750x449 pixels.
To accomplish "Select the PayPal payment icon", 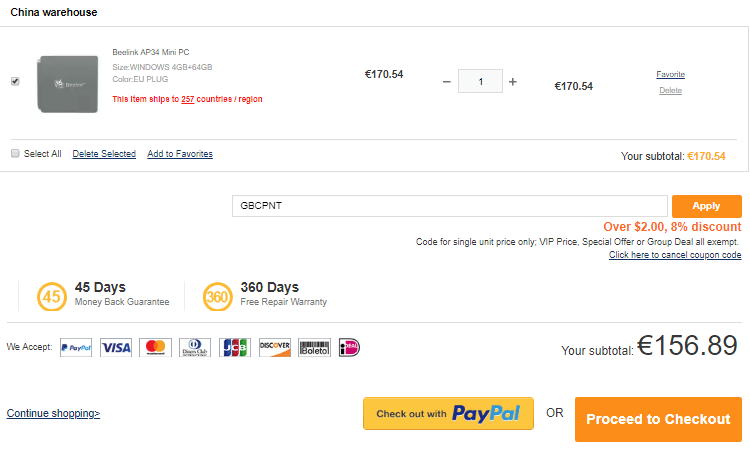I will click(x=76, y=348).
